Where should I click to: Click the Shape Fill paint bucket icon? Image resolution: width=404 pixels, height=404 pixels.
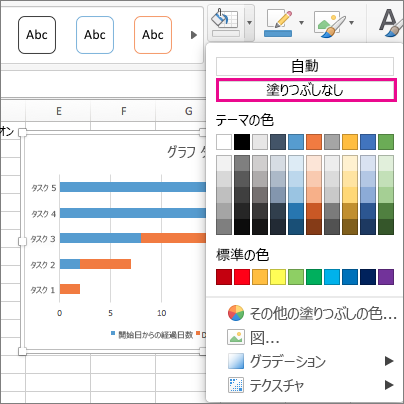(x=225, y=22)
